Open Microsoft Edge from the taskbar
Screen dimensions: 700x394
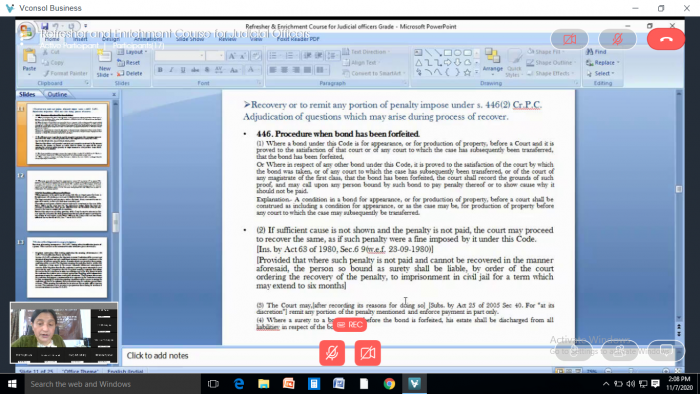click(x=239, y=384)
